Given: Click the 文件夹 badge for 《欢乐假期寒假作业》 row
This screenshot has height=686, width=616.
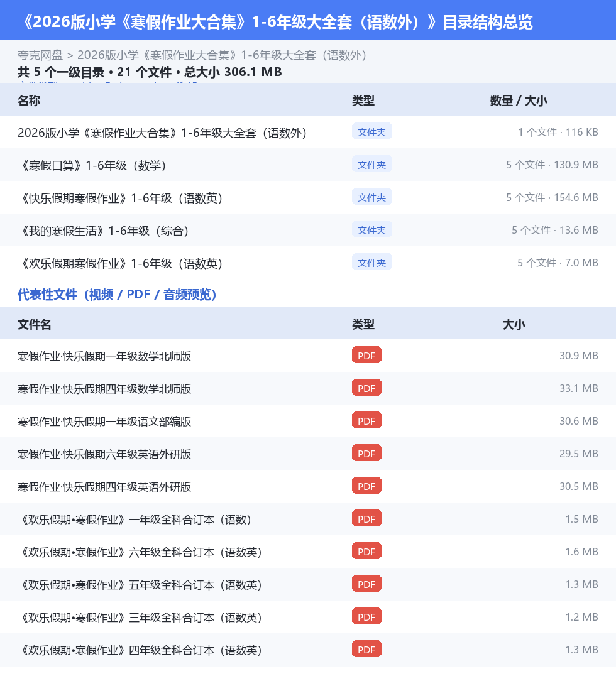Looking at the screenshot, I should (x=371, y=263).
